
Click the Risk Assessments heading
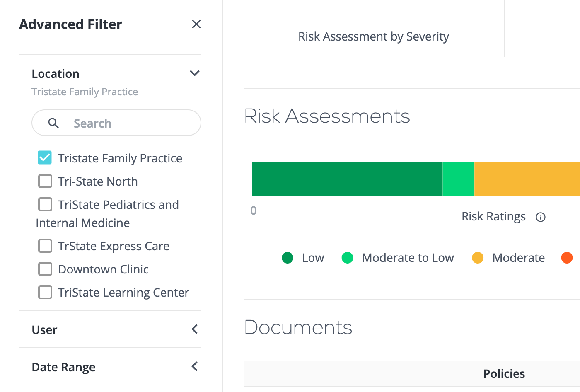pos(327,116)
